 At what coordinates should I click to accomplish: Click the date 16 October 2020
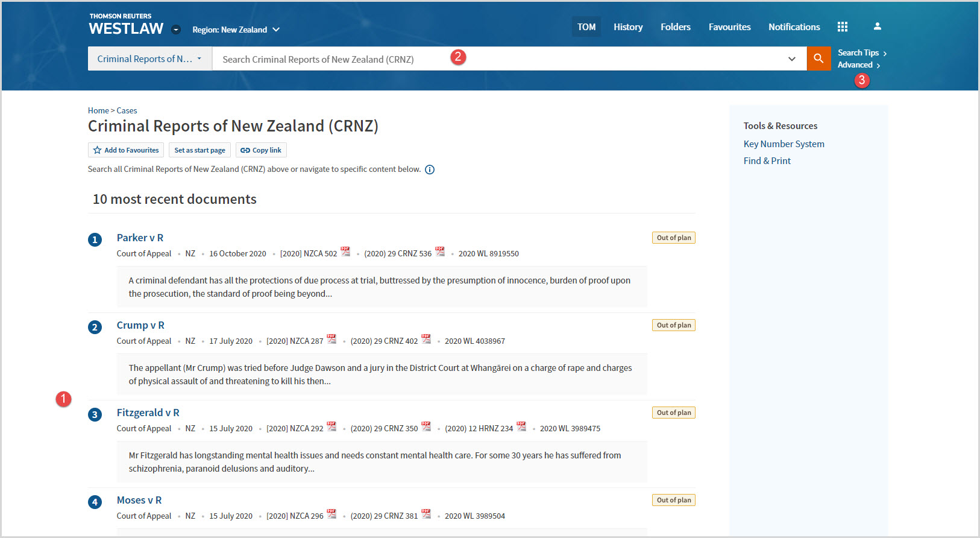click(237, 254)
